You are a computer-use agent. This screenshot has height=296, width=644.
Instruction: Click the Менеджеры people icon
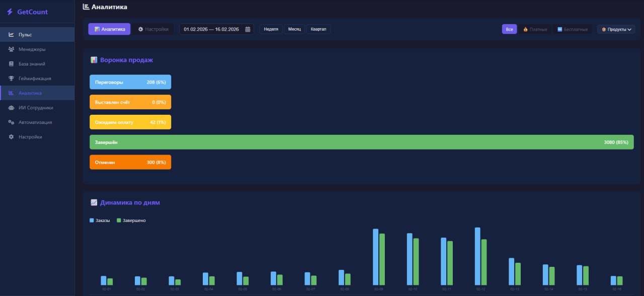(x=11, y=49)
